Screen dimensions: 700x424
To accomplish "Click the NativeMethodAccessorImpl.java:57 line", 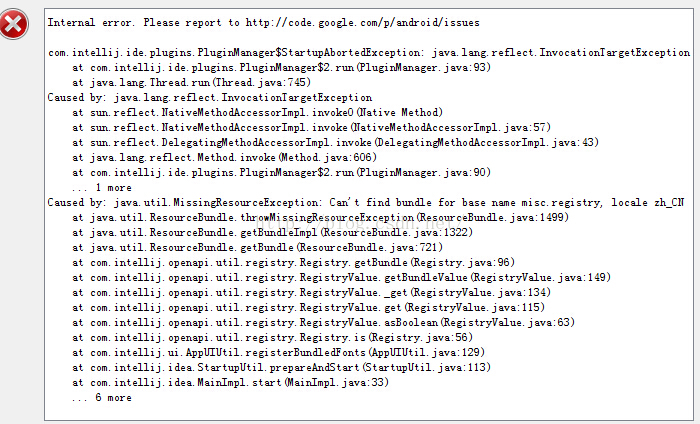I will [x=311, y=128].
